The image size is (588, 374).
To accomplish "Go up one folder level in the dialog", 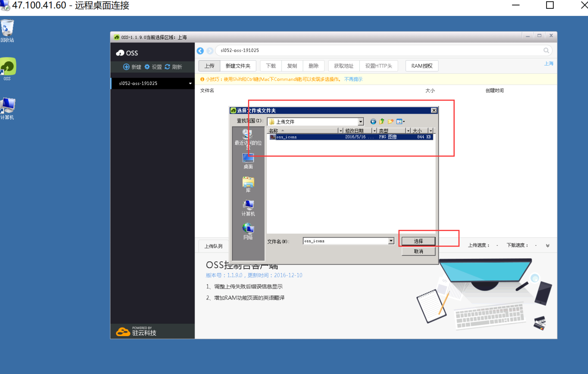I will click(382, 121).
